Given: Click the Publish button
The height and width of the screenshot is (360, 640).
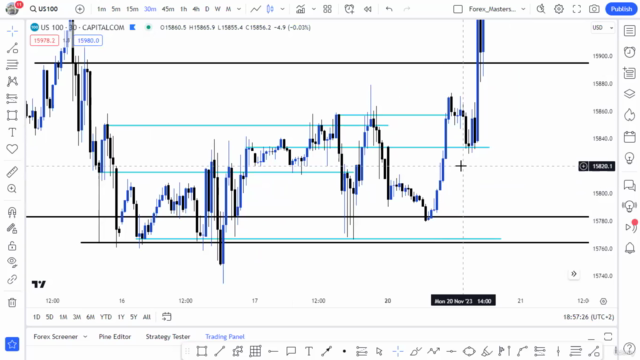Looking at the screenshot, I should (621, 9).
